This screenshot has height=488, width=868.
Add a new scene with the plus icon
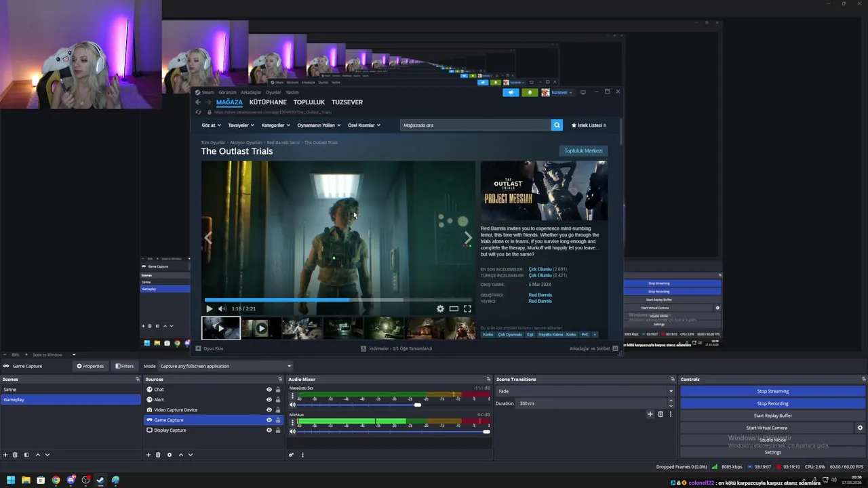pyautogui.click(x=5, y=455)
